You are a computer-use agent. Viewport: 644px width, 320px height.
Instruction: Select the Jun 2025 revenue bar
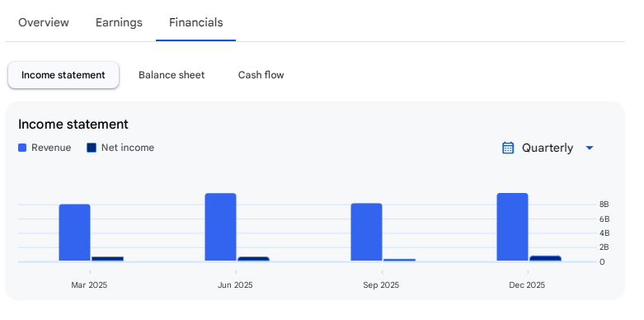[x=220, y=227]
